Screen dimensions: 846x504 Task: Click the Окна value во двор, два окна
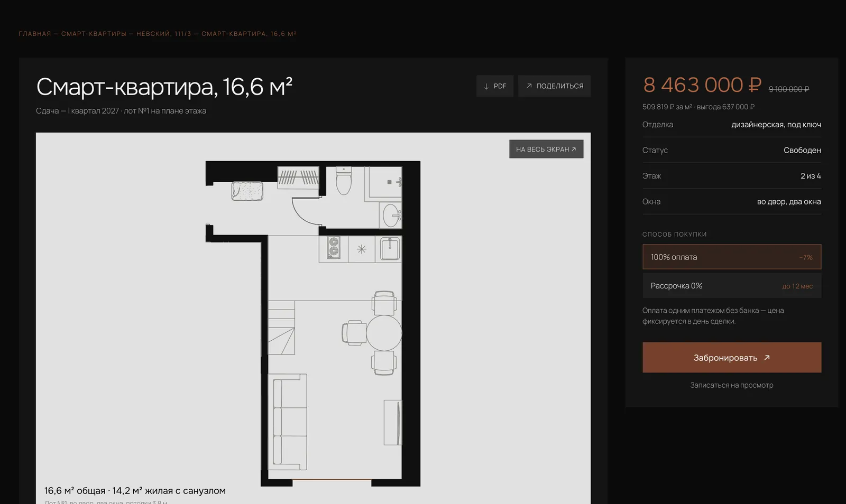[789, 202]
